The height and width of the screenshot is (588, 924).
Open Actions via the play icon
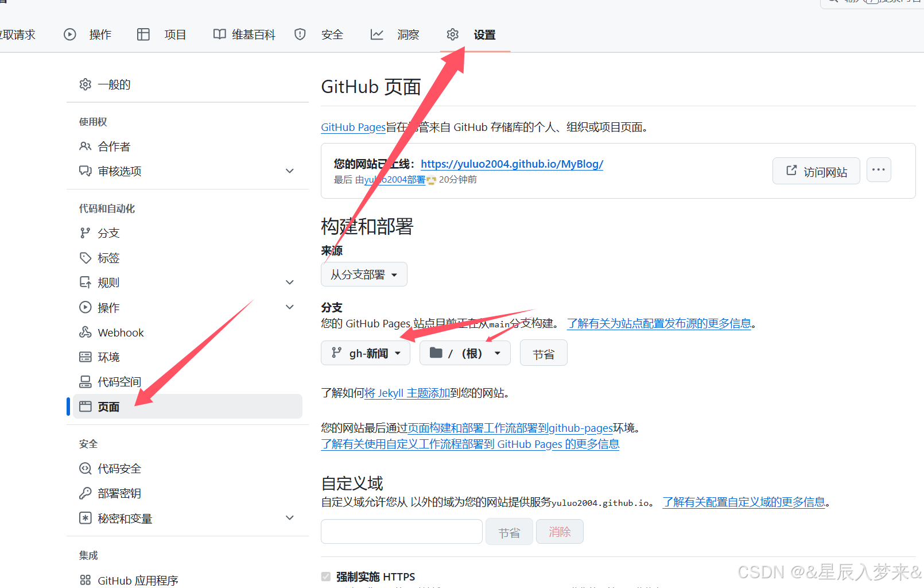tap(70, 34)
